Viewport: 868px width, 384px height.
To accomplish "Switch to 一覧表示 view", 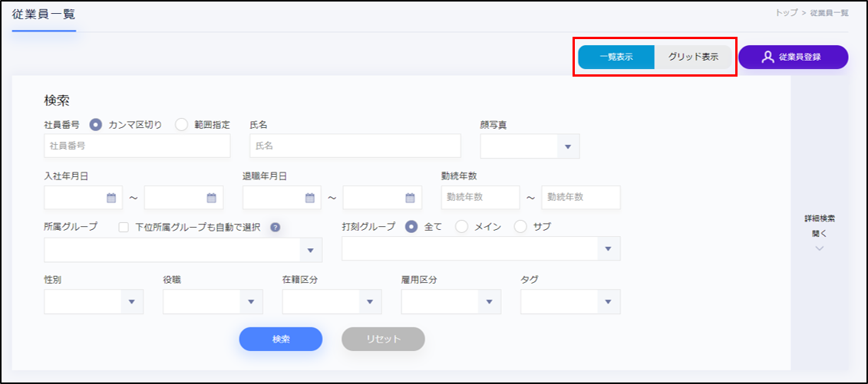I will pyautogui.click(x=616, y=57).
